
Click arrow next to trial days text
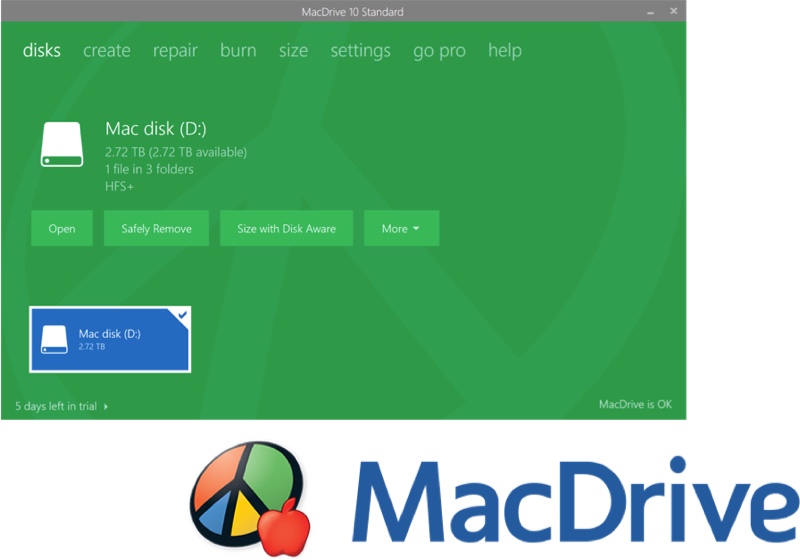106,406
